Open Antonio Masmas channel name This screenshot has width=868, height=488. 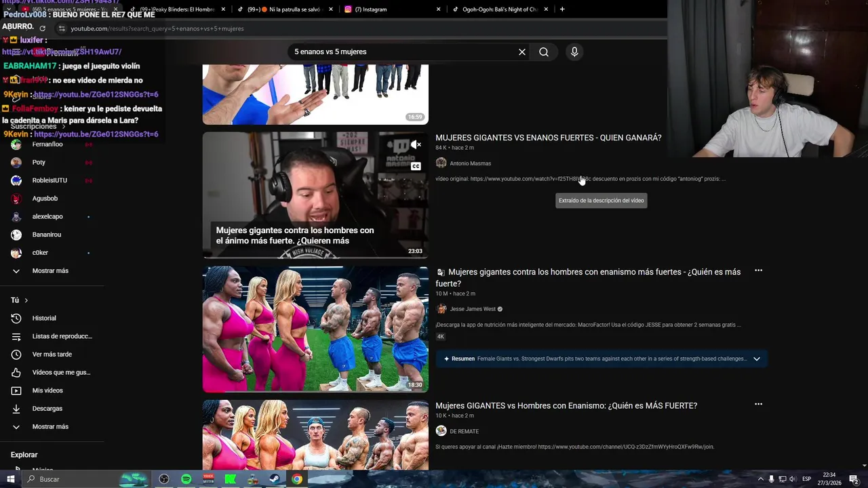[471, 163]
